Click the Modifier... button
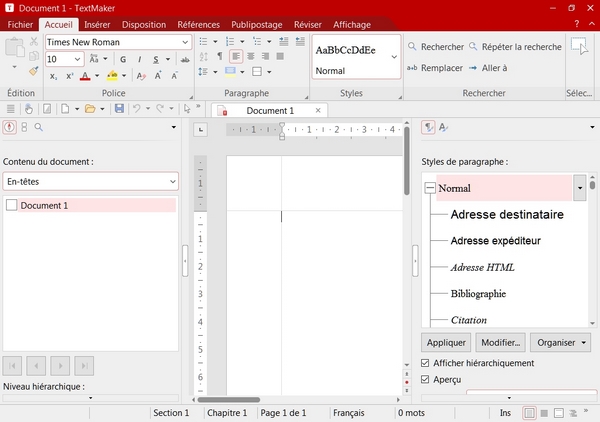600x422 pixels. pos(501,342)
